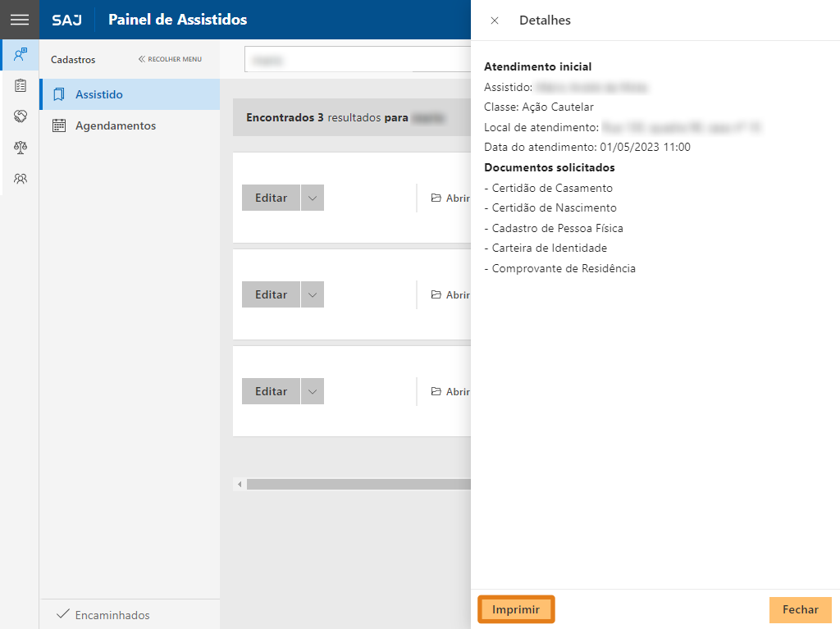Expand dropdown next to first Editar button

[x=313, y=198]
